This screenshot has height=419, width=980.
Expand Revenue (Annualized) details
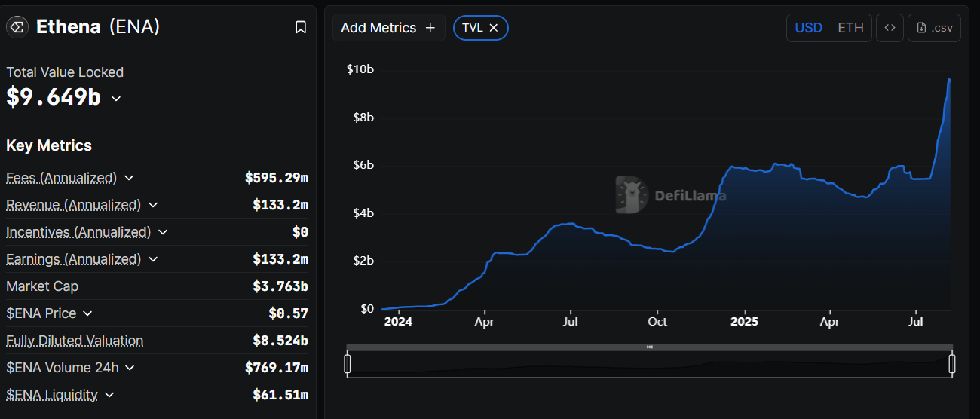click(x=153, y=205)
